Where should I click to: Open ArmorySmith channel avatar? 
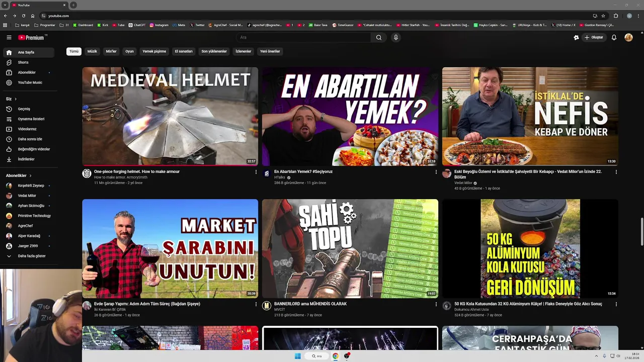point(87,173)
